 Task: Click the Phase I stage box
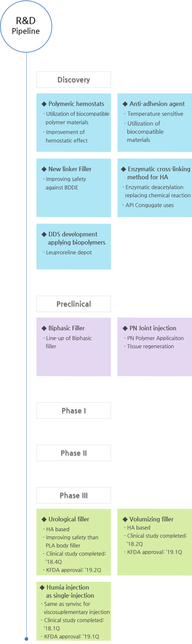[x=74, y=411]
